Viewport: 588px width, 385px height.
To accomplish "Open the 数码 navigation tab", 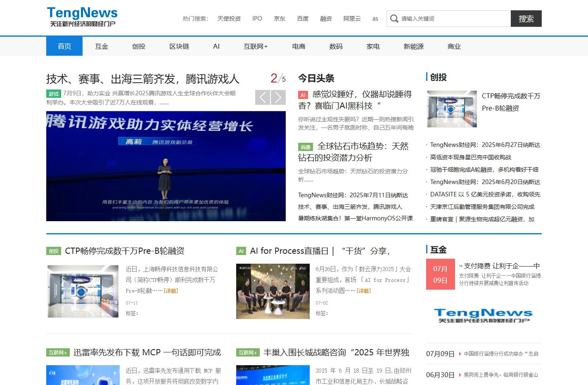I will (336, 46).
